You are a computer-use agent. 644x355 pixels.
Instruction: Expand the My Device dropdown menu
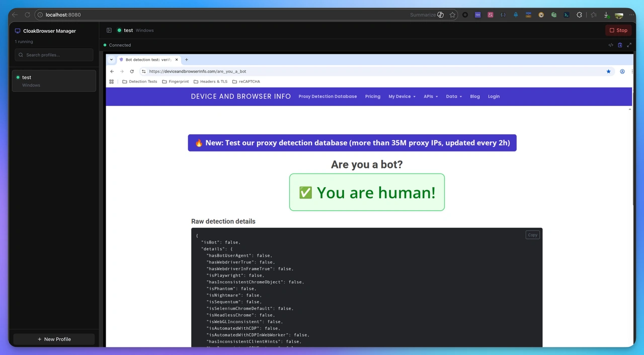pos(401,97)
